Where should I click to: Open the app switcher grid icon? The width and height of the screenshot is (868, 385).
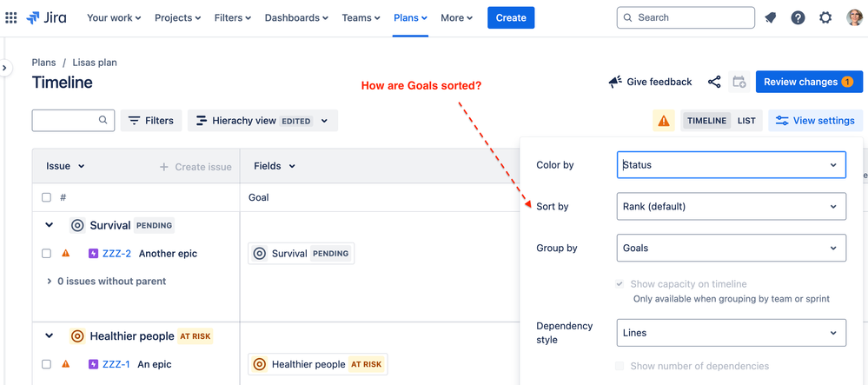coord(11,17)
